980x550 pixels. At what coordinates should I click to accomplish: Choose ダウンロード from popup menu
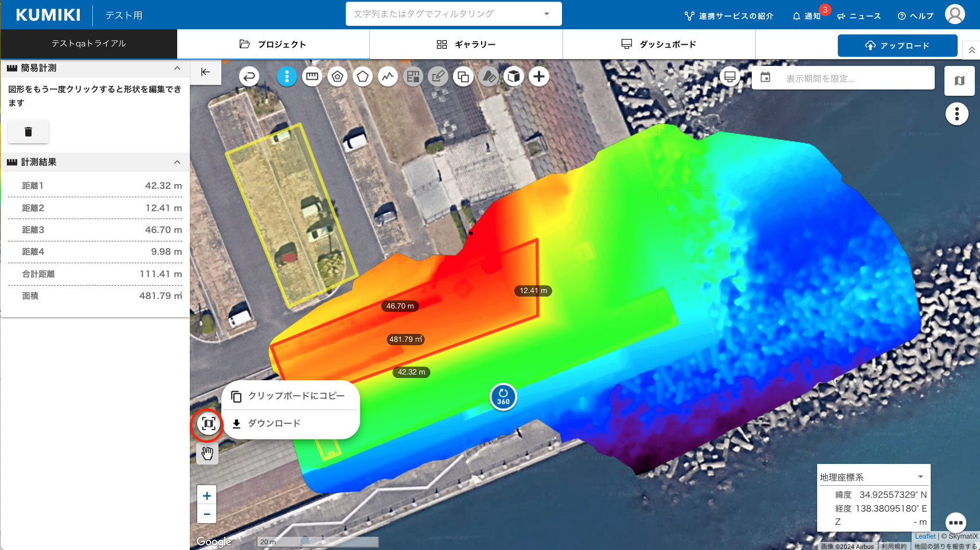(x=274, y=424)
